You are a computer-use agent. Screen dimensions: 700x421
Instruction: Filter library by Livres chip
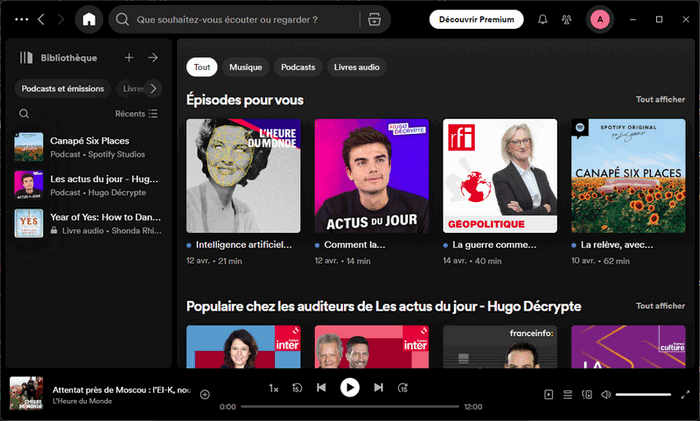[132, 89]
